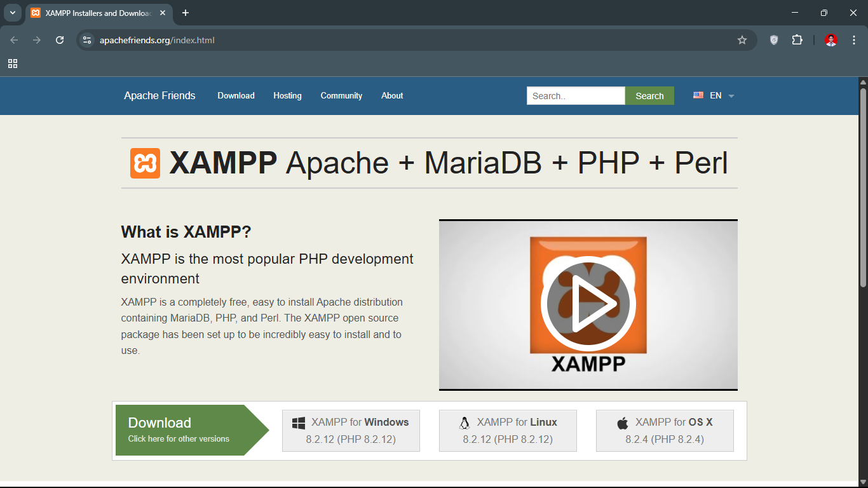Image resolution: width=868 pixels, height=488 pixels.
Task: Play the XAMPP introduction video
Action: [588, 304]
